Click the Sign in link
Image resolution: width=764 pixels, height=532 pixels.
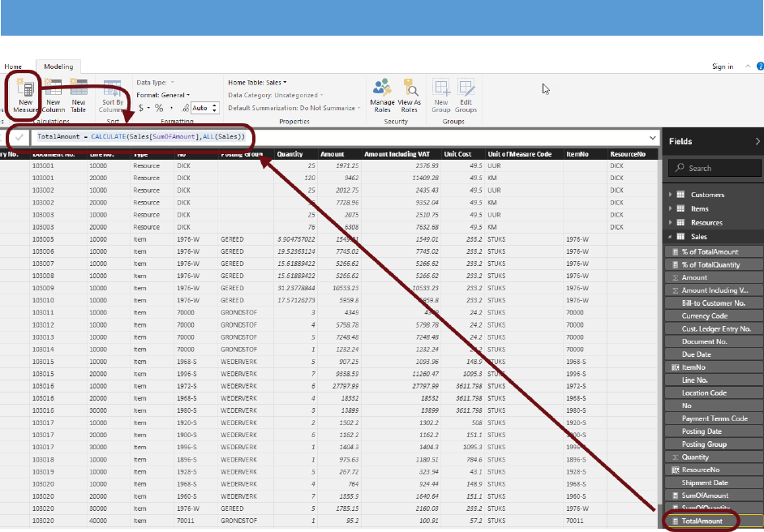click(722, 66)
